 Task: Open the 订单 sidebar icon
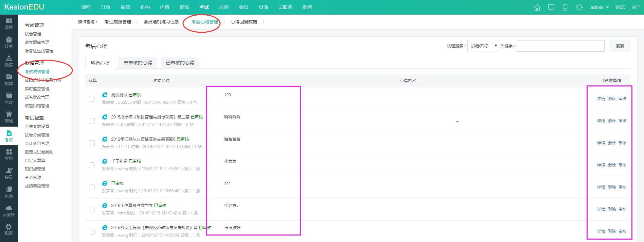coord(9,42)
